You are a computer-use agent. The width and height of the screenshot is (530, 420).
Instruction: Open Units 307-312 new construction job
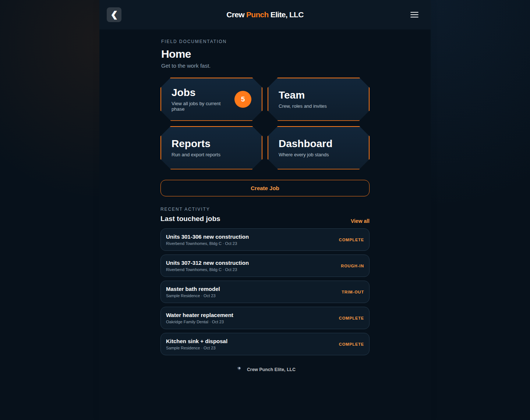(265, 266)
